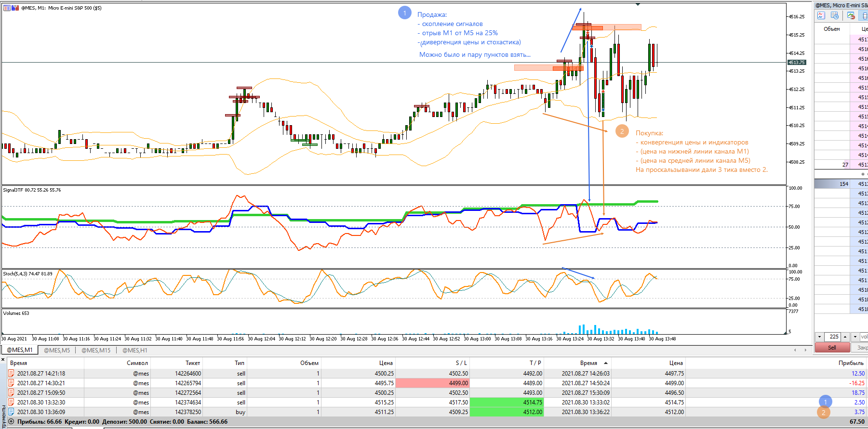Click the orange circle marker 2 on chart

(622, 131)
